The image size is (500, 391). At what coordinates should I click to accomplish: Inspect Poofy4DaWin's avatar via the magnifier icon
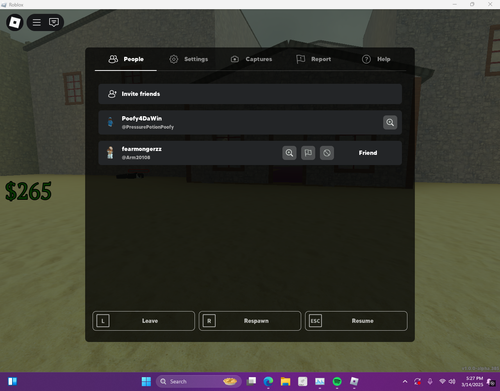tap(390, 123)
